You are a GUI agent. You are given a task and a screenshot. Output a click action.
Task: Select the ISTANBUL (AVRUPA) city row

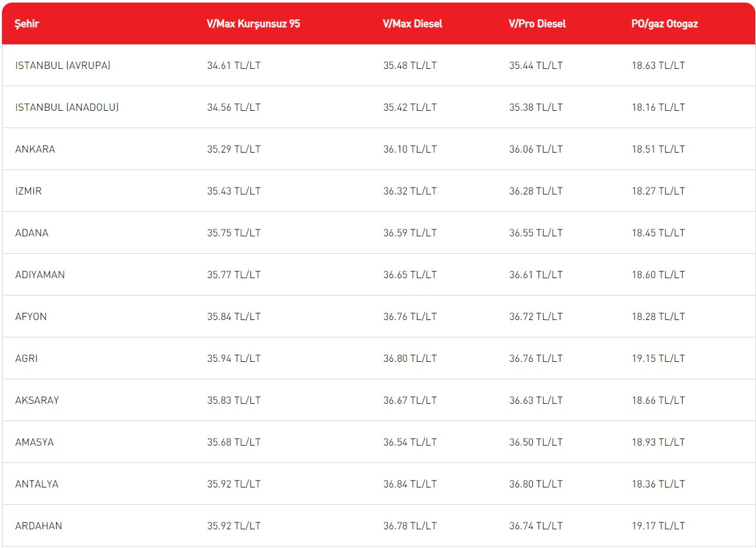(63, 66)
